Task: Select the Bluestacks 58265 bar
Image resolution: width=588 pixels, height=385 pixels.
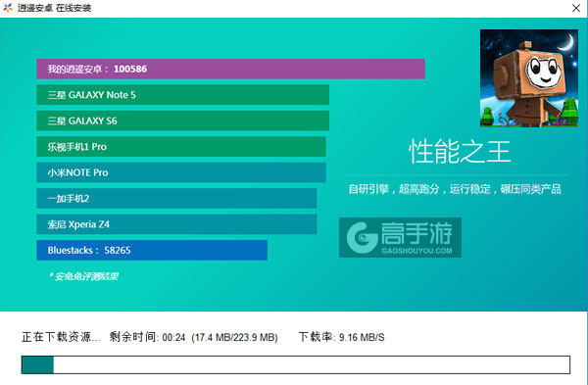Action: (152, 250)
